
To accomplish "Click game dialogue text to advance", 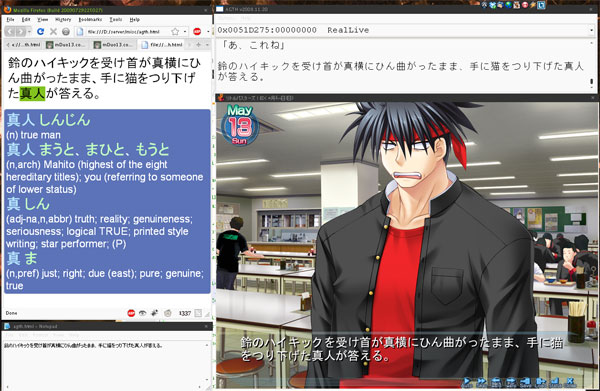I will pos(401,349).
